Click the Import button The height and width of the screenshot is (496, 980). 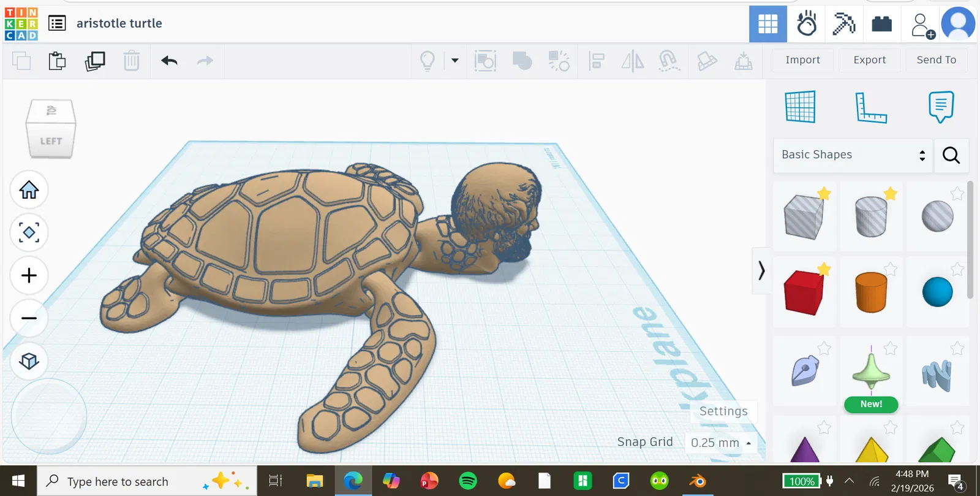(x=802, y=60)
